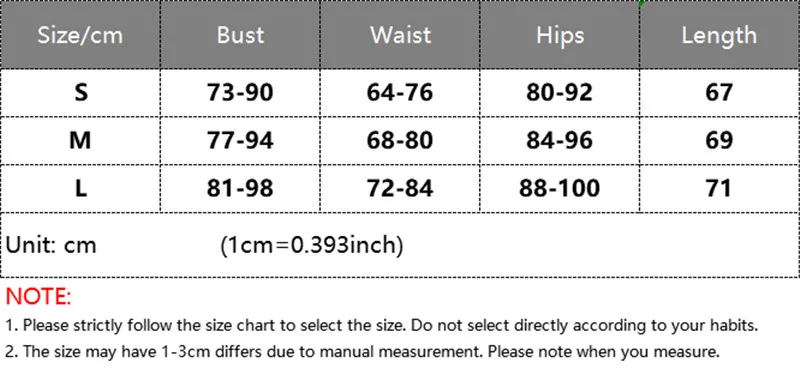Select the 84-96 hips cell
Viewport: 800px width, 368px height.
click(560, 140)
